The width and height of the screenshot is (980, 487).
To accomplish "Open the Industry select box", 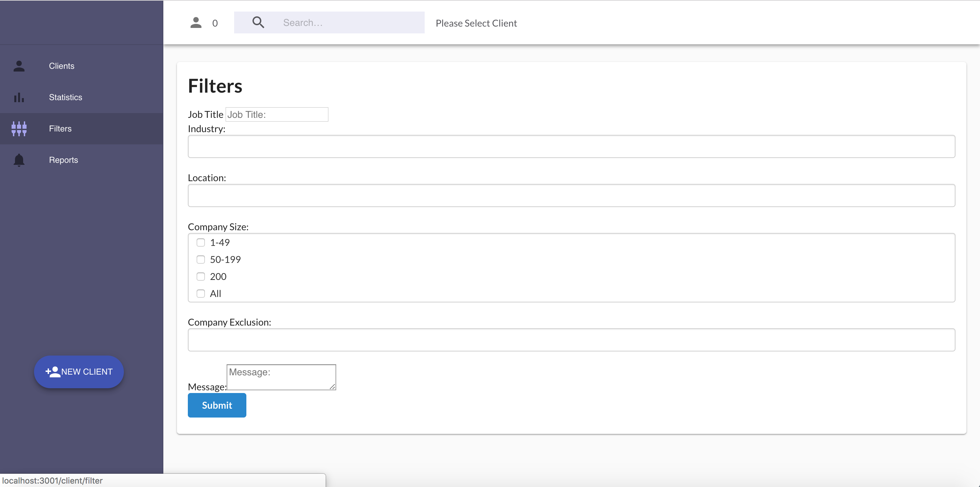I will click(x=571, y=146).
